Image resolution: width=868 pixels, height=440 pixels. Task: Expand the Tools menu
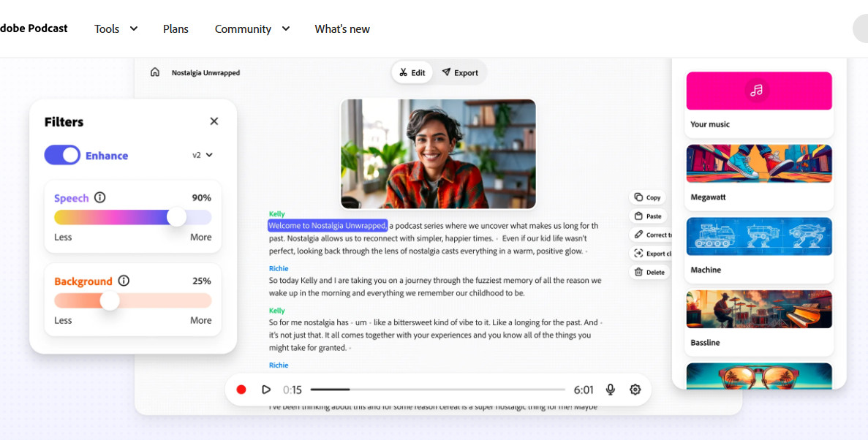click(x=116, y=29)
